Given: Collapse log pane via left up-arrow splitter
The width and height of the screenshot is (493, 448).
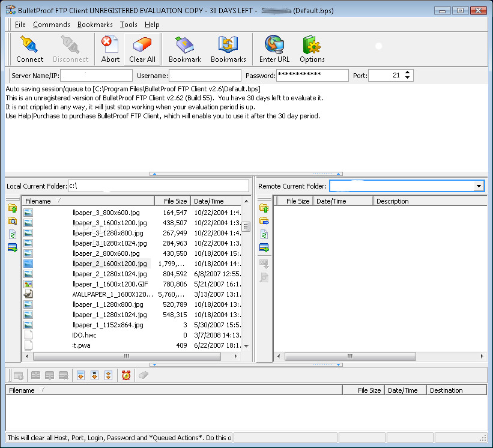Looking at the screenshot, I should click(154, 174).
